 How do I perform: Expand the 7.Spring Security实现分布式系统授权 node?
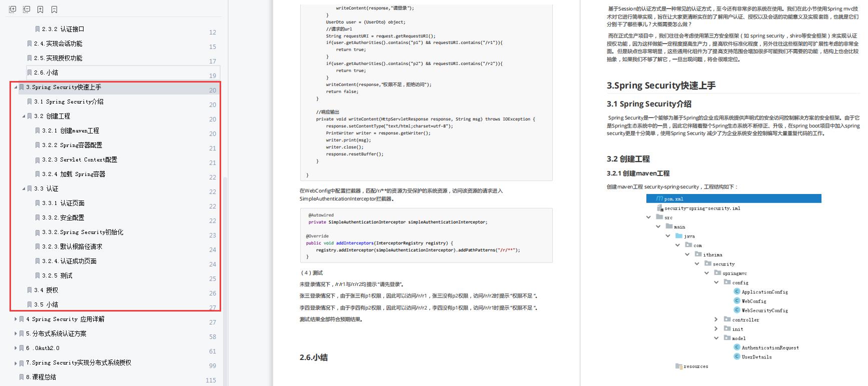[x=16, y=362]
